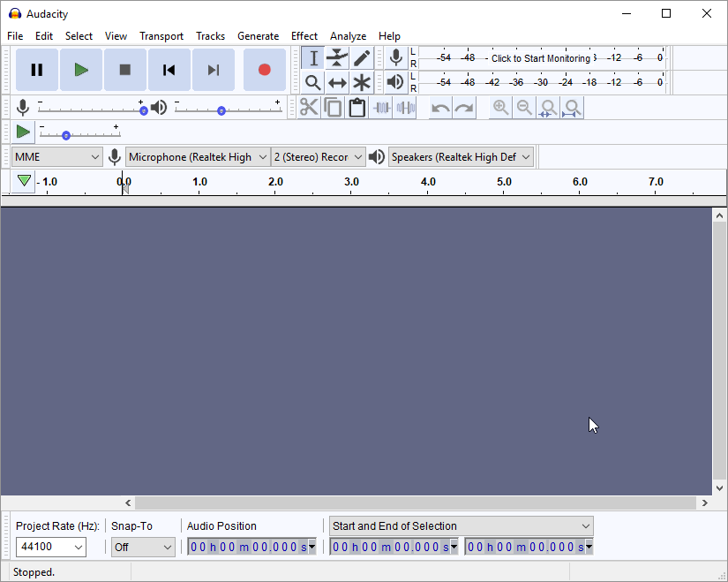Viewport: 728px width, 582px height.
Task: Open the Effect menu
Action: coord(304,36)
